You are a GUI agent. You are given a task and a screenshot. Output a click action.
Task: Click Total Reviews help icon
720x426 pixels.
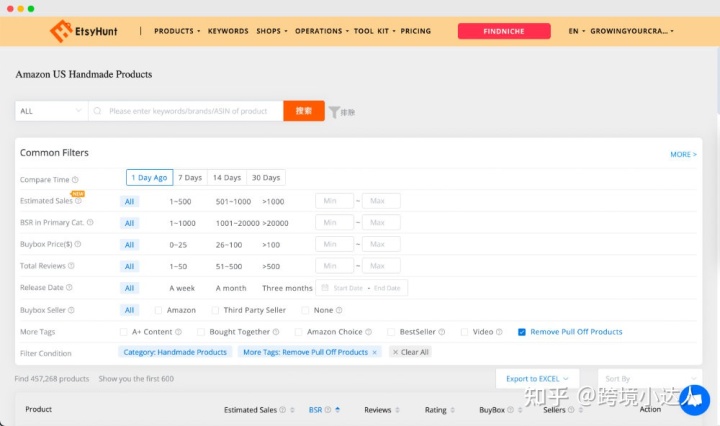(x=71, y=266)
